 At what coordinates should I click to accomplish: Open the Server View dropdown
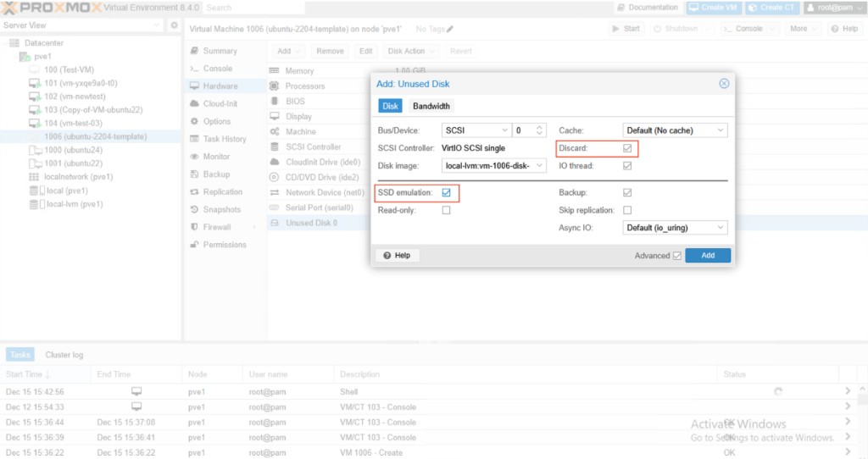[x=157, y=25]
